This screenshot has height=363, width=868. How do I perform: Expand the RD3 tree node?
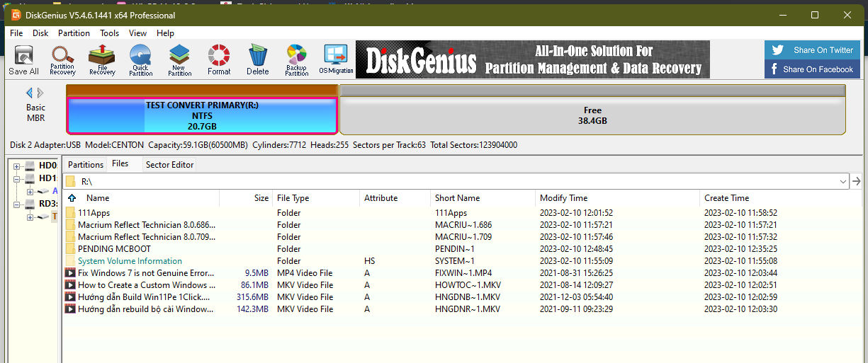tap(16, 204)
